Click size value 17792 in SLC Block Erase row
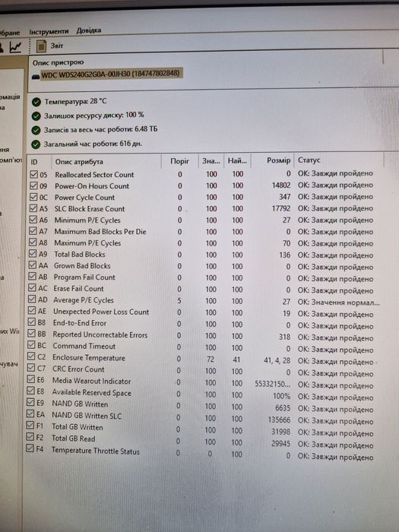Image resolution: width=399 pixels, height=532 pixels. pos(281,208)
